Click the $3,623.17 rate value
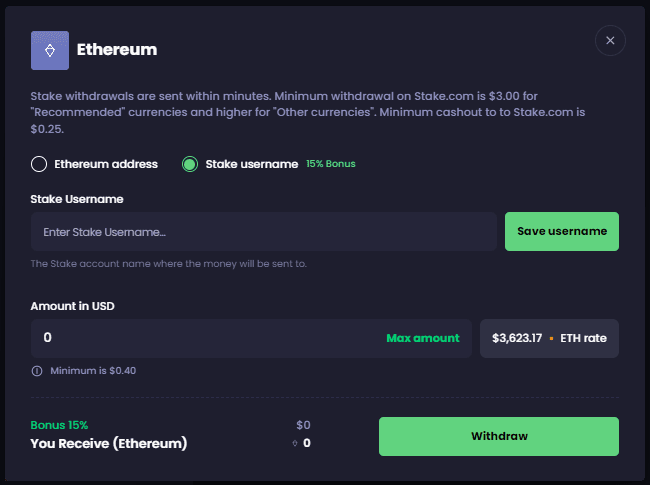Image resolution: width=650 pixels, height=485 pixels. point(517,338)
